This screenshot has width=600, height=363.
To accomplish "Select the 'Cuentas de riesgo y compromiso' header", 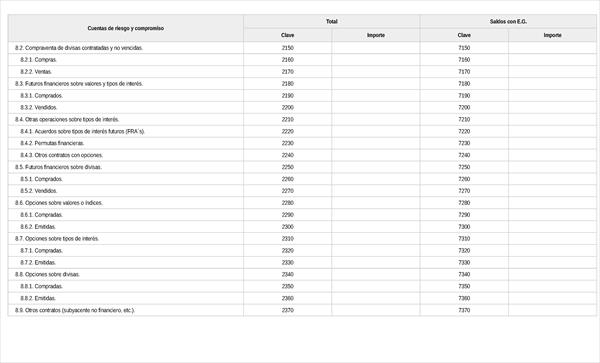I will 126,28.
